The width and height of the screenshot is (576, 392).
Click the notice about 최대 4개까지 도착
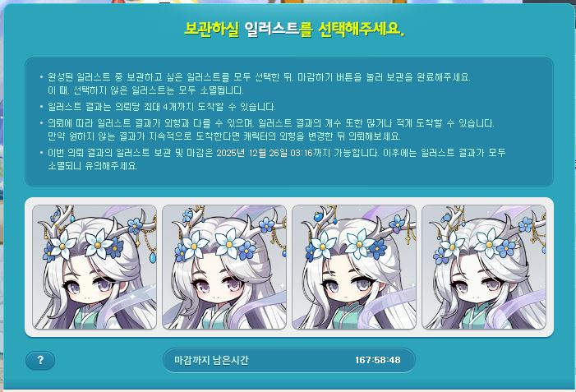[162, 107]
